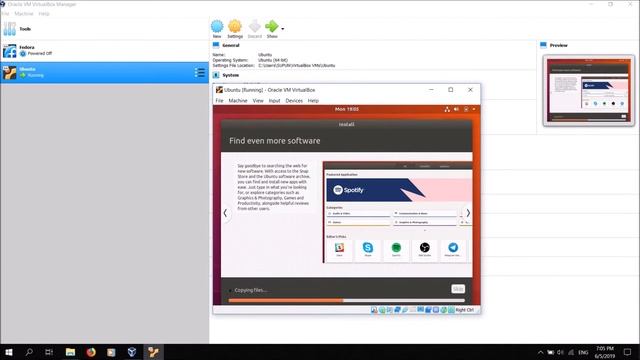Click the Spotify banner in slideshow

pyautogui.click(x=399, y=190)
